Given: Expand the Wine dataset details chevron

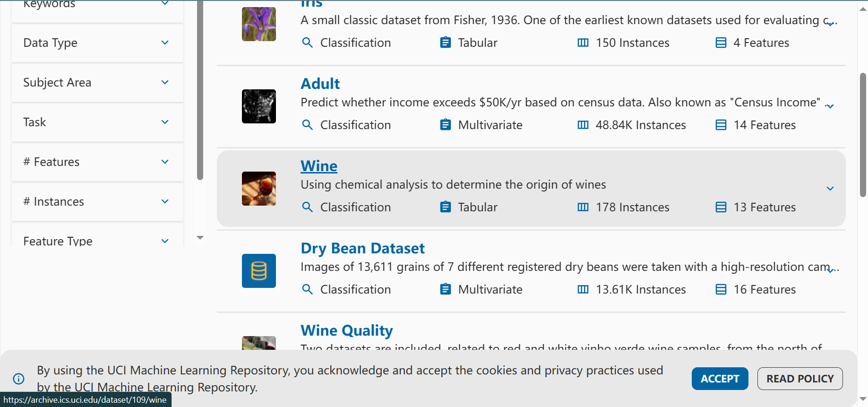Looking at the screenshot, I should click(x=830, y=189).
